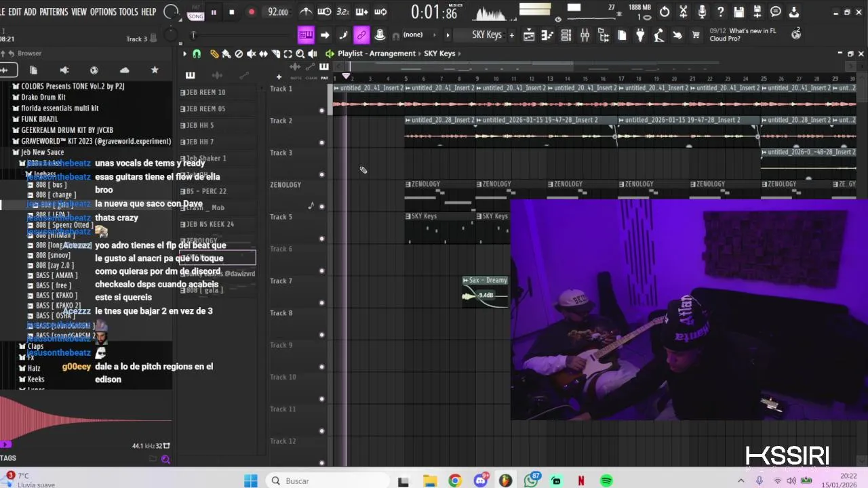Click the step editing arrow icon
Screen dimensions: 868x488
[x=325, y=35]
